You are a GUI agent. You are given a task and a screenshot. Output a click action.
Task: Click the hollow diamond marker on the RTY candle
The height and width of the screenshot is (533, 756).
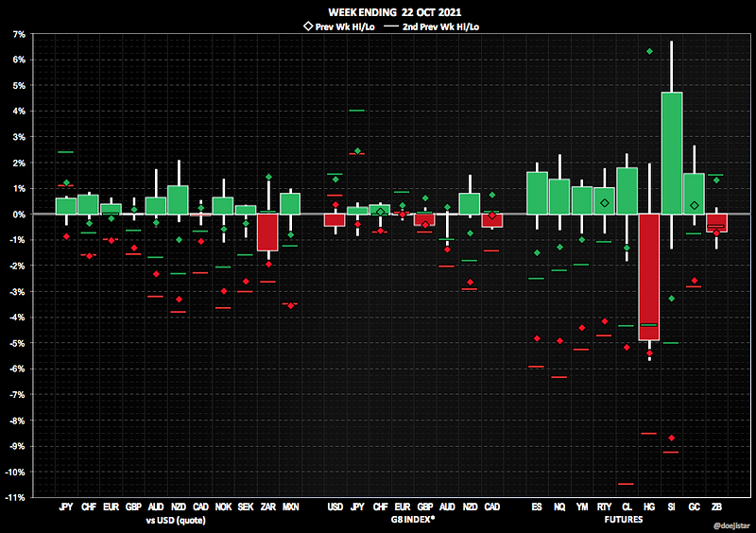pos(605,203)
